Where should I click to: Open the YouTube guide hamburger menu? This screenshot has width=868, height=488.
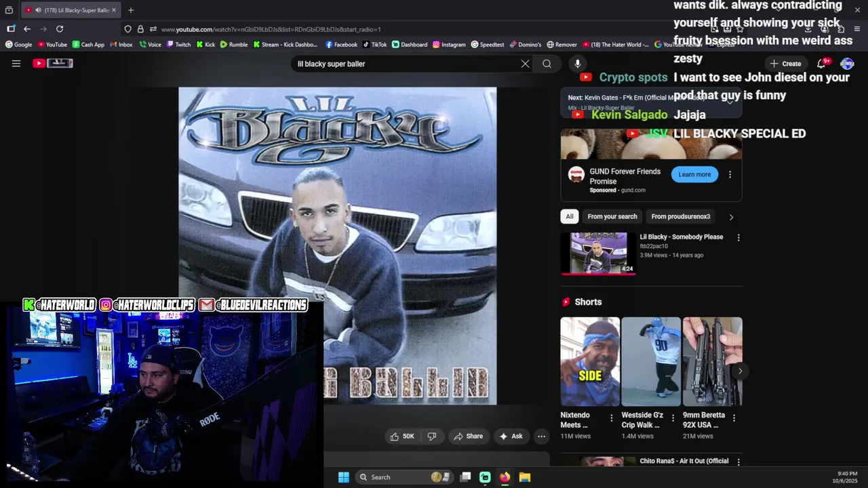click(x=16, y=63)
